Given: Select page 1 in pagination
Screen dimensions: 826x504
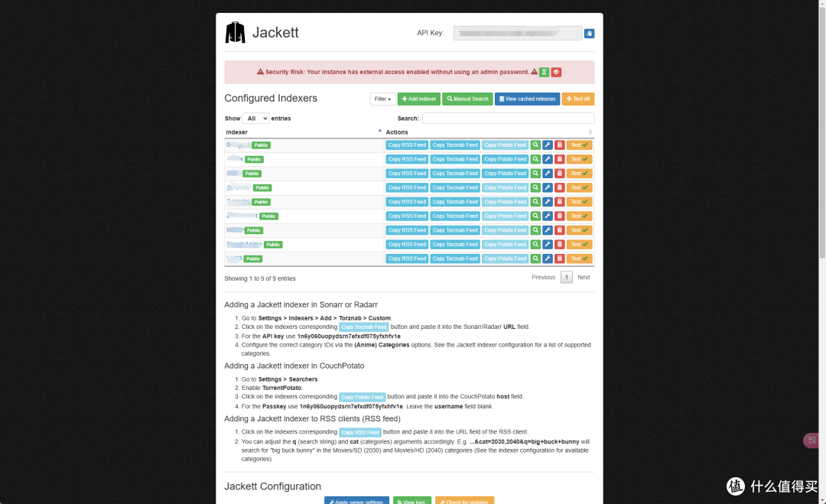Looking at the screenshot, I should click(x=566, y=277).
